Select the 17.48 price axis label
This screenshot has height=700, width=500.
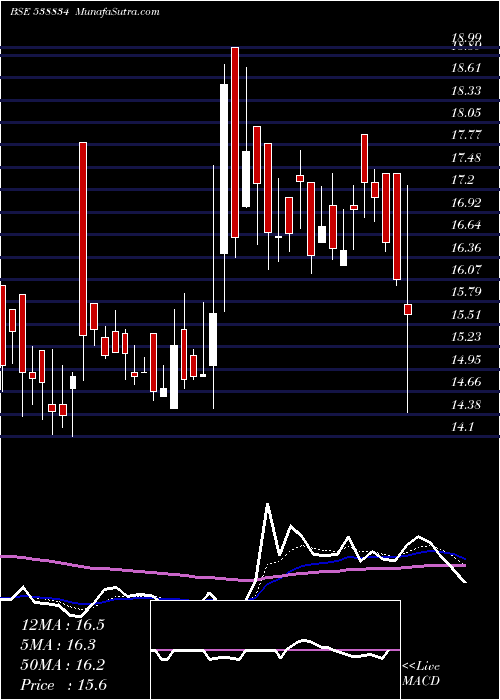(x=466, y=158)
